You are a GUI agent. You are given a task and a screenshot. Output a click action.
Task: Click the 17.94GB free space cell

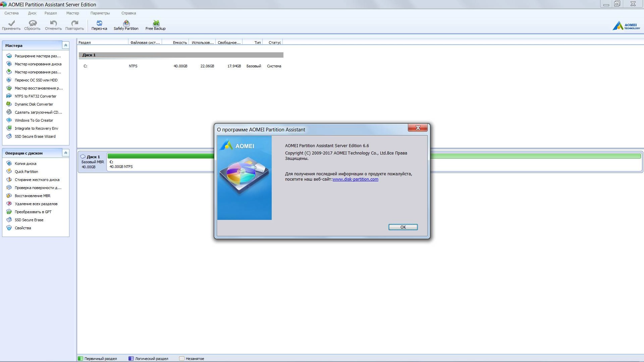[x=234, y=66]
